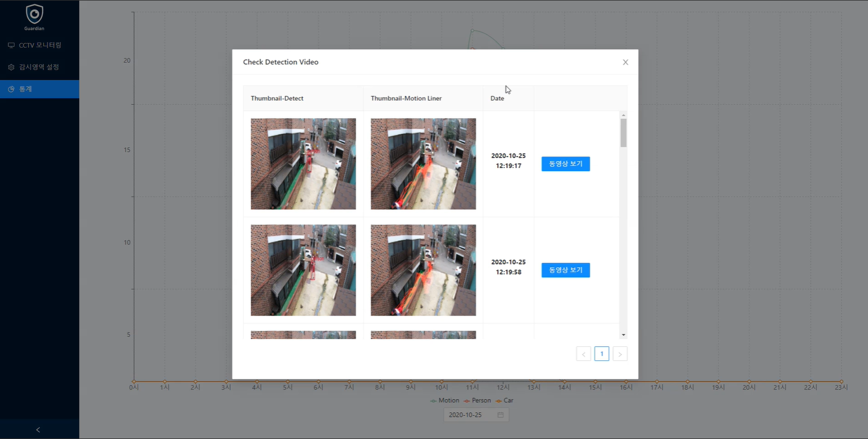
Task: Click 동영상 보기 for the 12:19:58 detection
Action: 566,270
